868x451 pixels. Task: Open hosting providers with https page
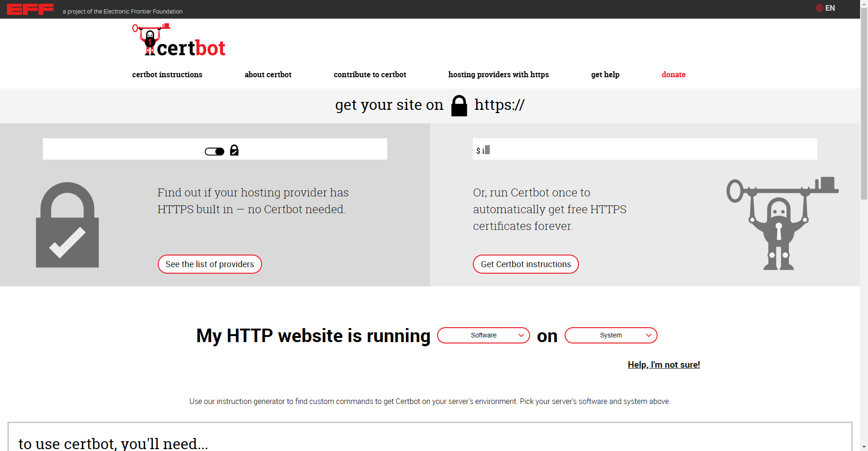pos(498,74)
